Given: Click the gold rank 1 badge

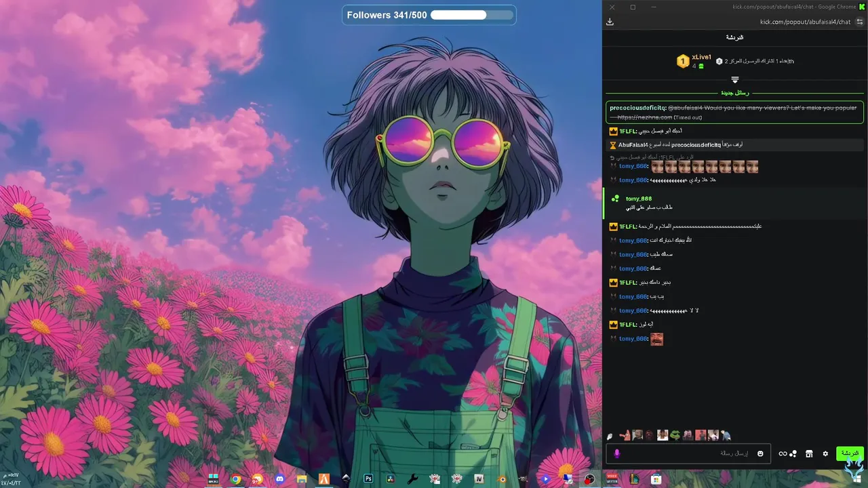Looking at the screenshot, I should pyautogui.click(x=683, y=62).
